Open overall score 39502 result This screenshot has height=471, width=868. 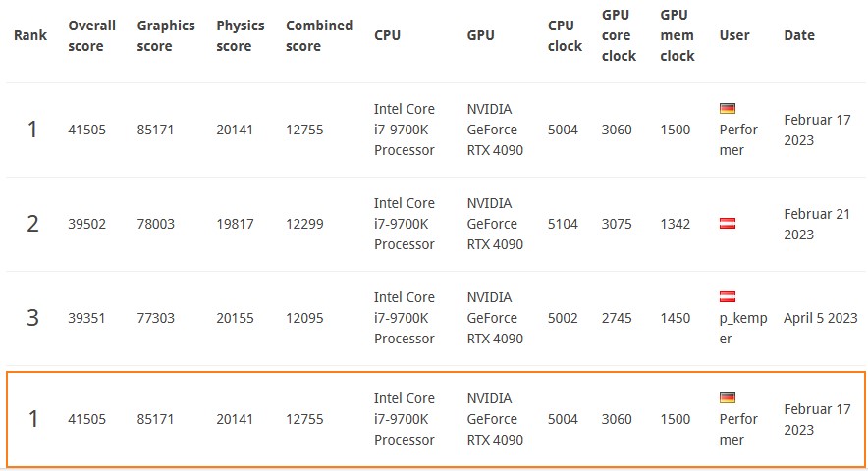[87, 224]
